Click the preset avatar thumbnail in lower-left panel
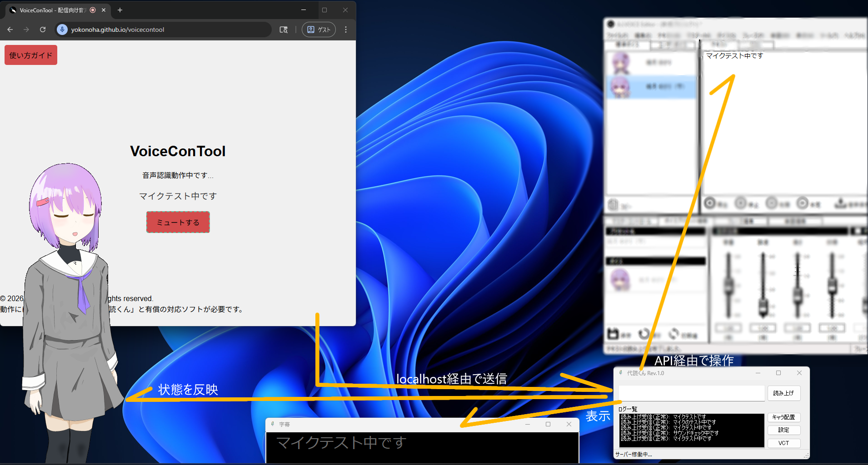Screen dimensions: 868x465 pyautogui.click(x=619, y=280)
